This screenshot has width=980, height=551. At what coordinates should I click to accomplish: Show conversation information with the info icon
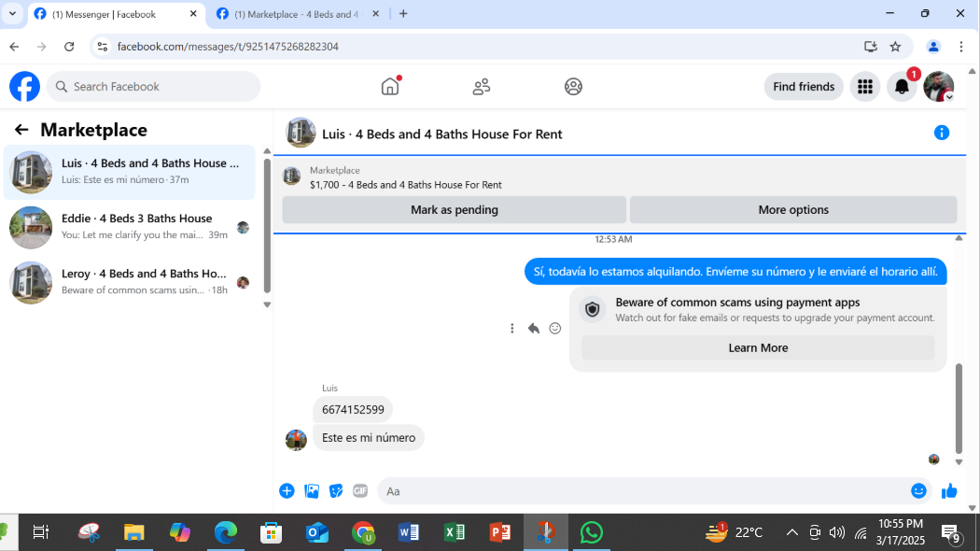click(941, 133)
